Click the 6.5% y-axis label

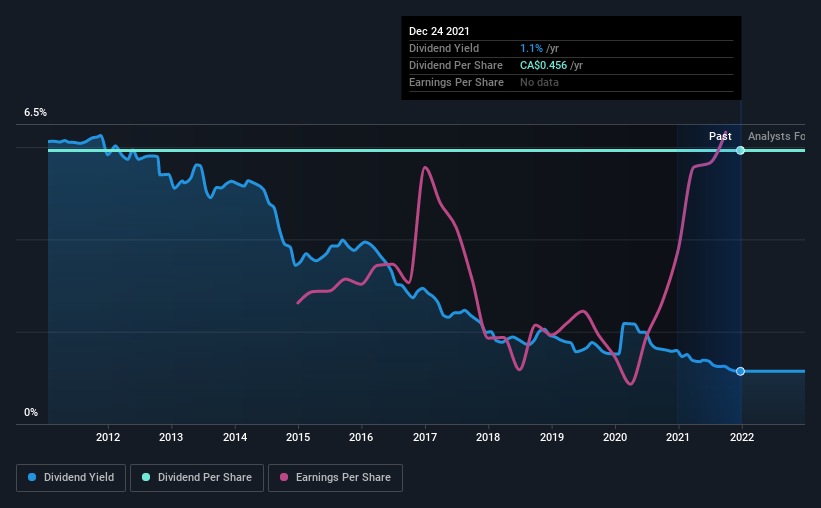coord(35,113)
